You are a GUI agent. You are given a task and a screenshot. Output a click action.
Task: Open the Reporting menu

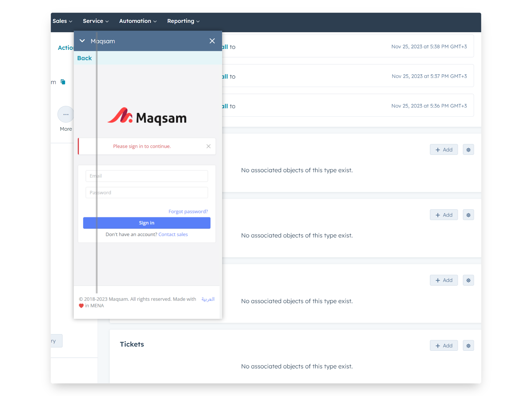pyautogui.click(x=183, y=21)
